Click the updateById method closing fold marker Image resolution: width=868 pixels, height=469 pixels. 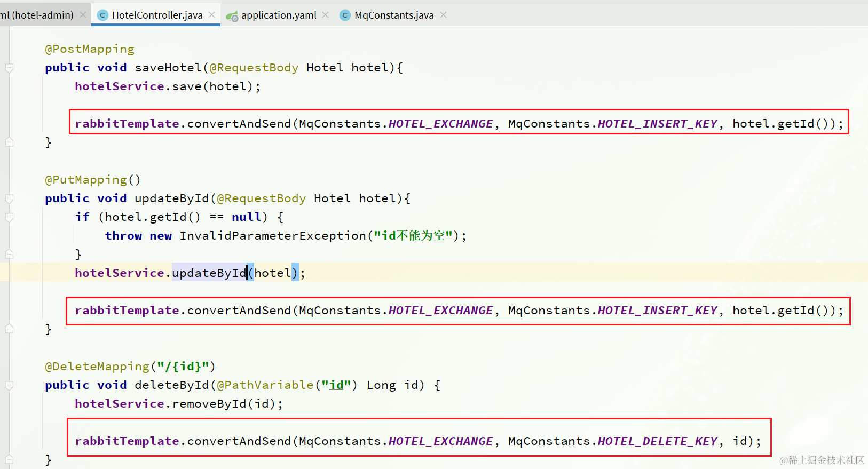pyautogui.click(x=9, y=329)
